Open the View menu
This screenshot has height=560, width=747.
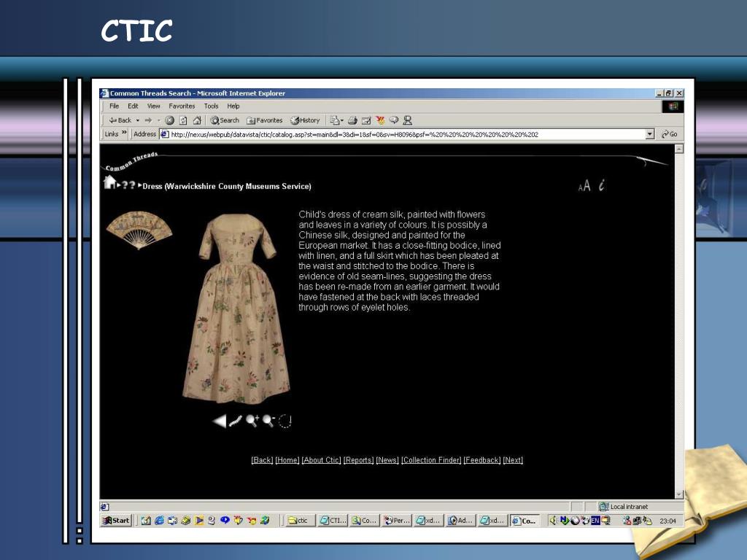(153, 106)
